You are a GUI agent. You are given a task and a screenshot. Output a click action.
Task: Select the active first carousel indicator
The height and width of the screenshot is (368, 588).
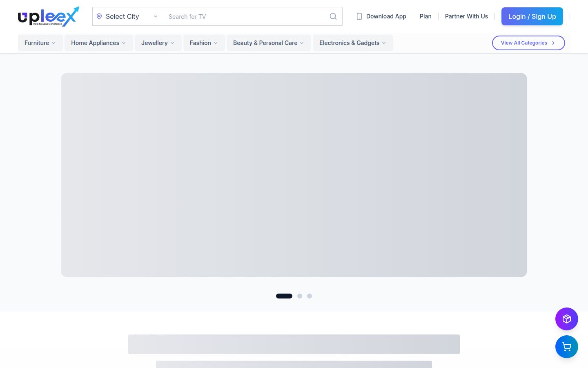click(x=284, y=296)
